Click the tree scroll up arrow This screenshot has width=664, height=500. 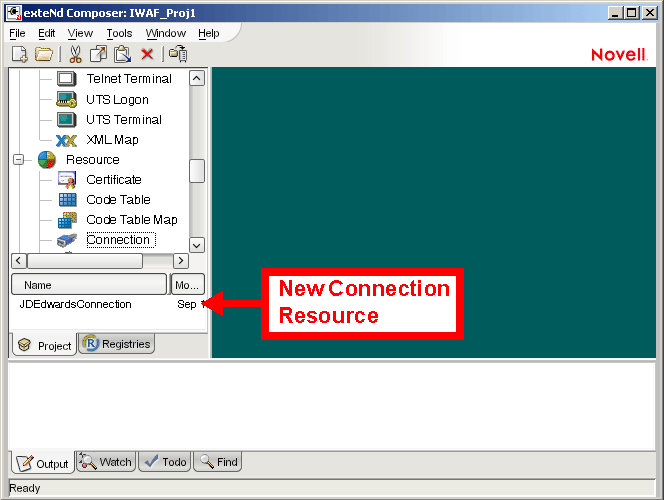[x=197, y=78]
